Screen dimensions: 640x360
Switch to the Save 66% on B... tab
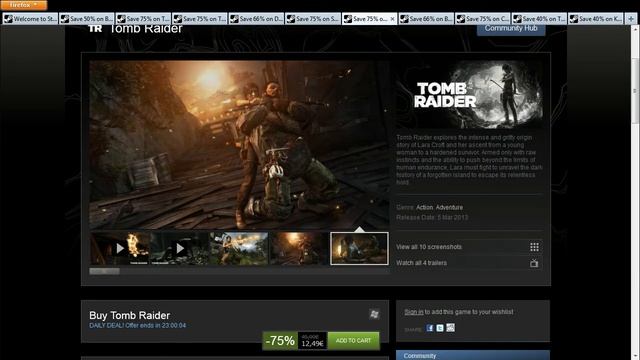[x=426, y=19]
